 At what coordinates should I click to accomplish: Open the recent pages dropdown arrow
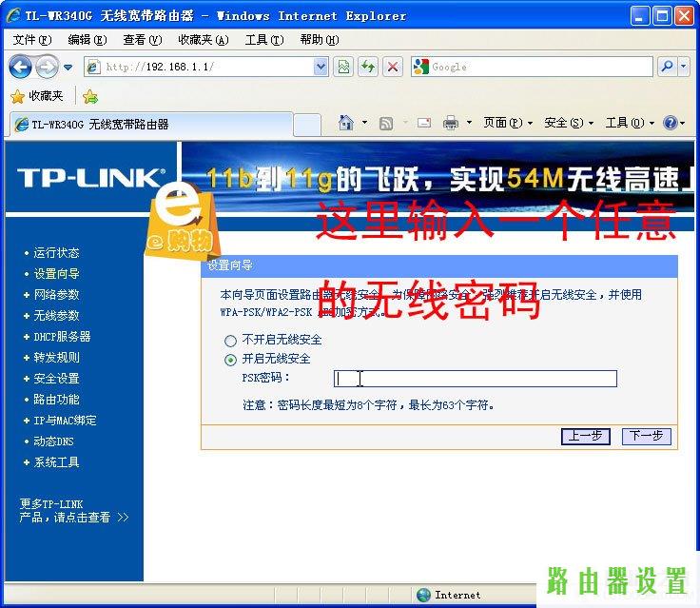coord(68,68)
